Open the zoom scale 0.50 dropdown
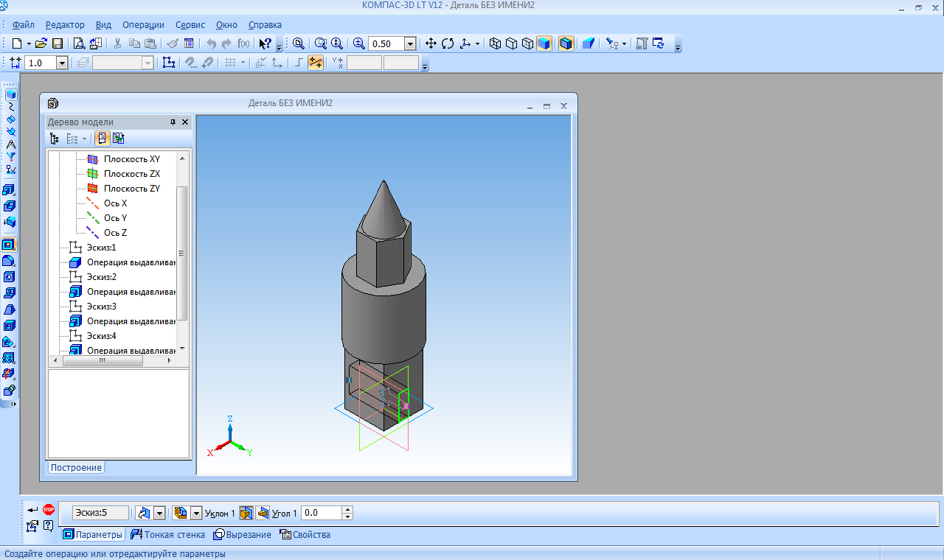Image resolution: width=944 pixels, height=560 pixels. (x=410, y=43)
